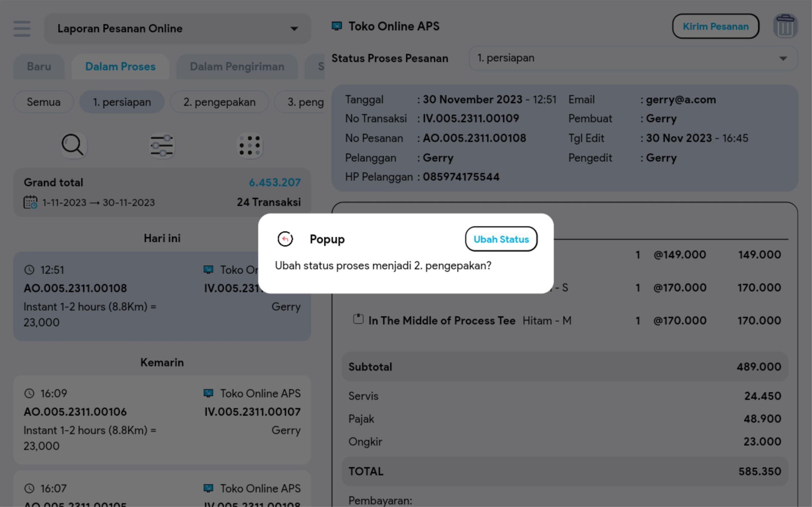Open the hamburger menu
812x507 pixels.
(22, 29)
